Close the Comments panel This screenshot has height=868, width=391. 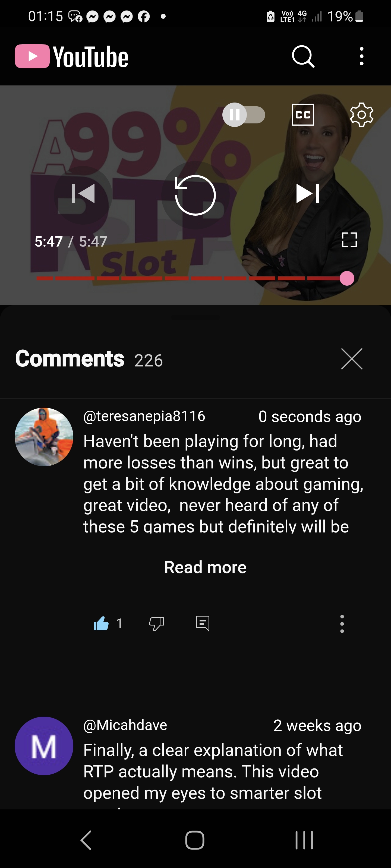352,359
